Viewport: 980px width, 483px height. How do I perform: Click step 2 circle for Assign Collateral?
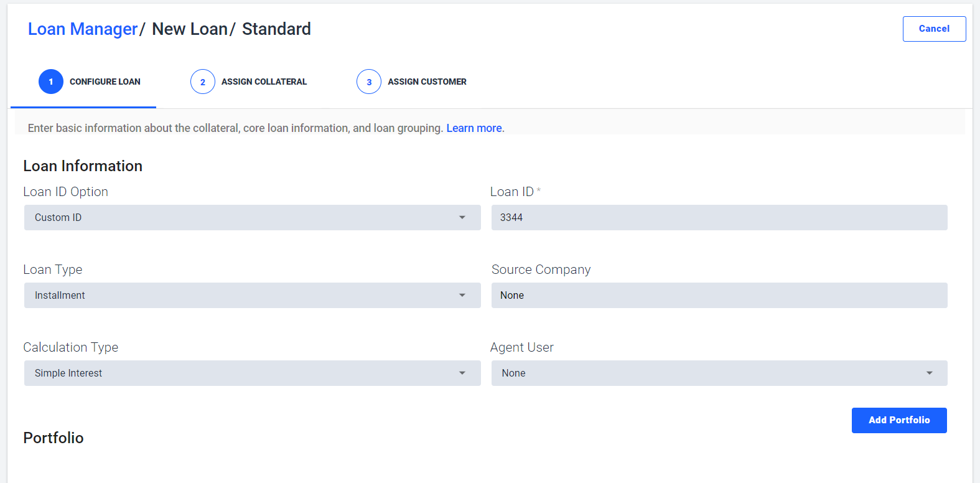pos(203,82)
